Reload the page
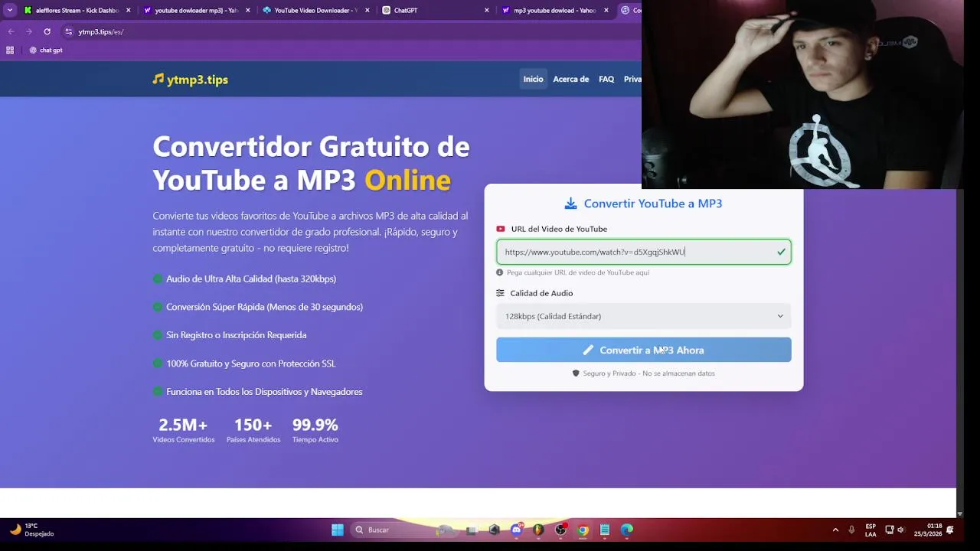Viewport: 980px width, 551px height. tap(47, 31)
